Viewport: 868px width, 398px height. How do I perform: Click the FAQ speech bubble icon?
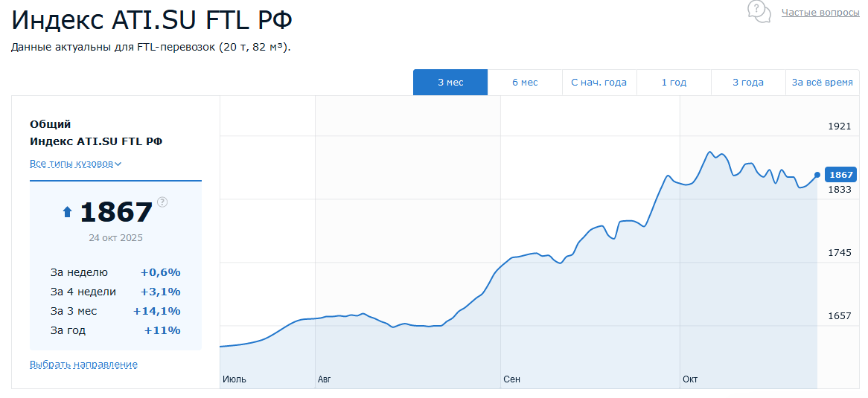point(759,11)
